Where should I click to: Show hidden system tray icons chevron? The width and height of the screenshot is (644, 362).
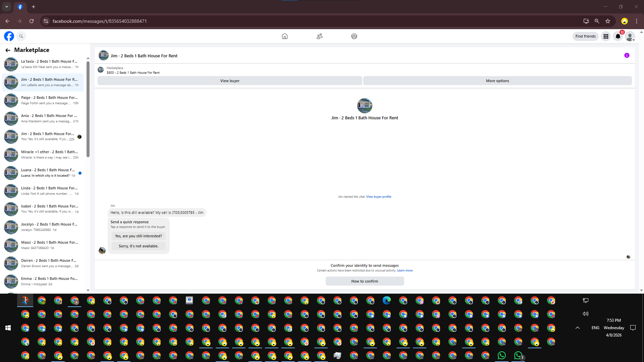point(578,328)
